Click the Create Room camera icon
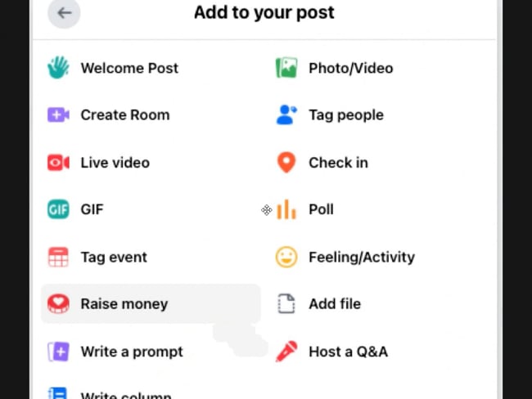The image size is (532, 399). coord(58,115)
